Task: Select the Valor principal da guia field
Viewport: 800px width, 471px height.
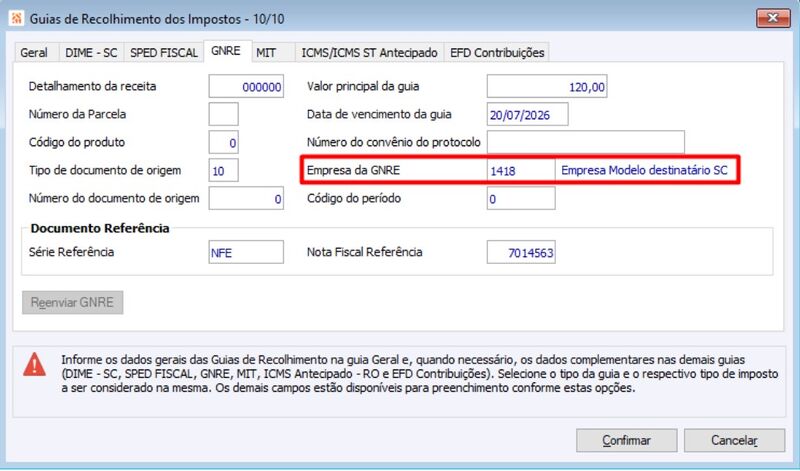Action: (547, 86)
